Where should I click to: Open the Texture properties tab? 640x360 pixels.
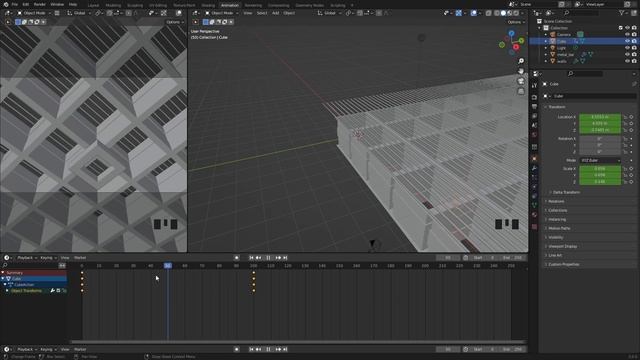coord(534,227)
